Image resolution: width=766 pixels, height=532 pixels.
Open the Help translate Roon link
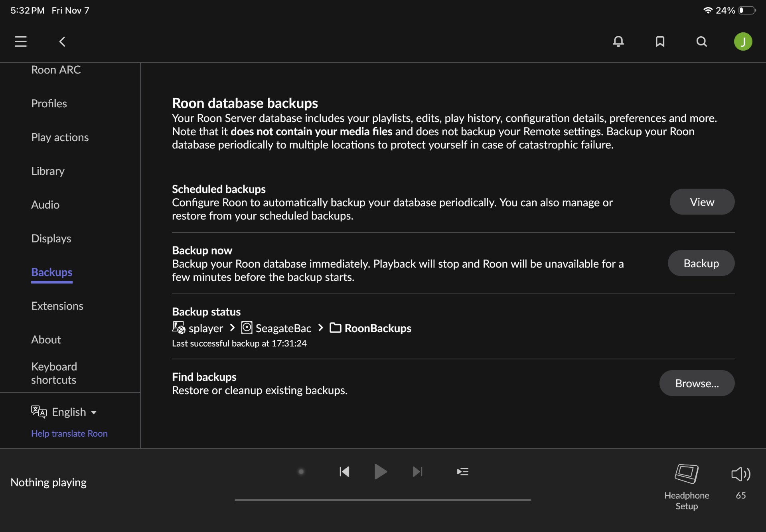pos(69,433)
